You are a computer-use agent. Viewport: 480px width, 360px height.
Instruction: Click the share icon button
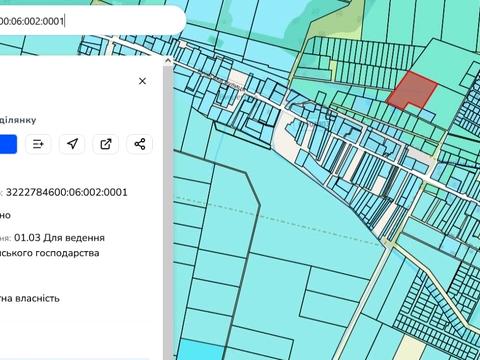[140, 144]
